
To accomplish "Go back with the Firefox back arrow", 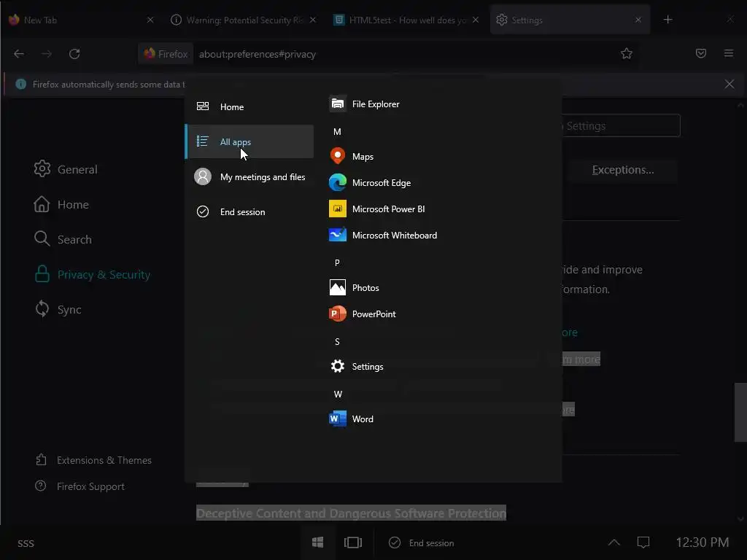I will click(x=19, y=54).
